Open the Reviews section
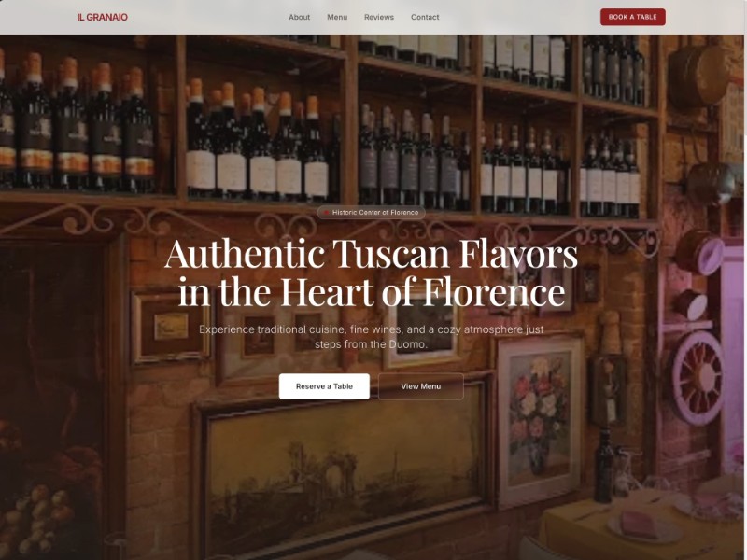The width and height of the screenshot is (747, 560). point(379,17)
